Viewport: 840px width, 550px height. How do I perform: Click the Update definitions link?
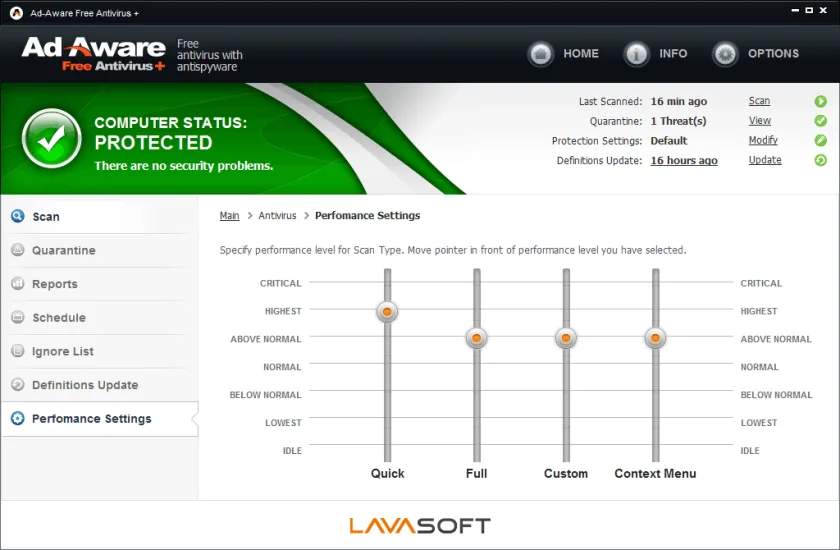[x=765, y=160]
